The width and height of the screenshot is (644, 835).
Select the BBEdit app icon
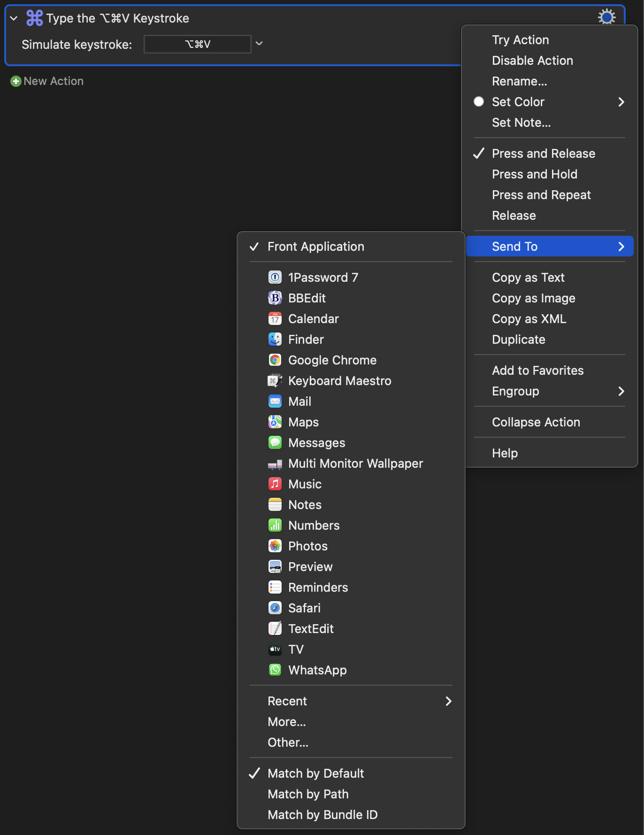pos(275,298)
